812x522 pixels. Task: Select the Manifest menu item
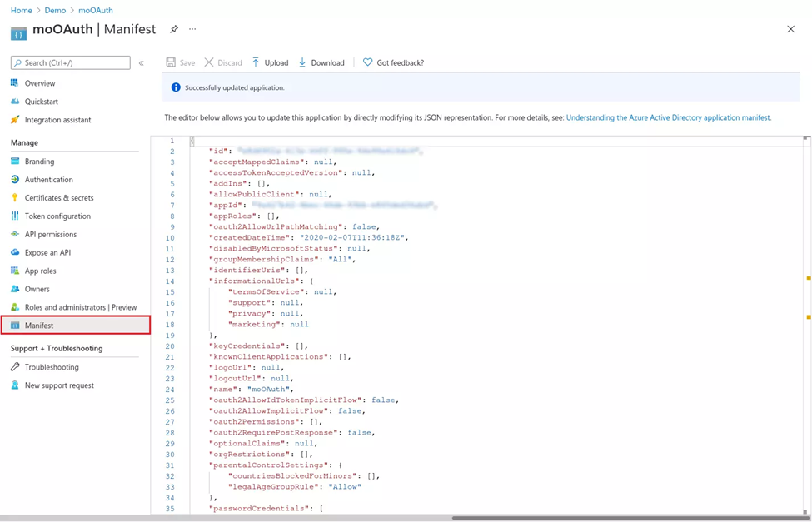click(76, 326)
